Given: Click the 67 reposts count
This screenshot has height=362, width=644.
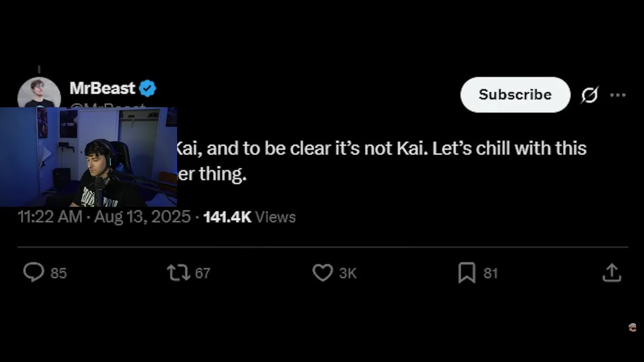Looking at the screenshot, I should coord(203,273).
